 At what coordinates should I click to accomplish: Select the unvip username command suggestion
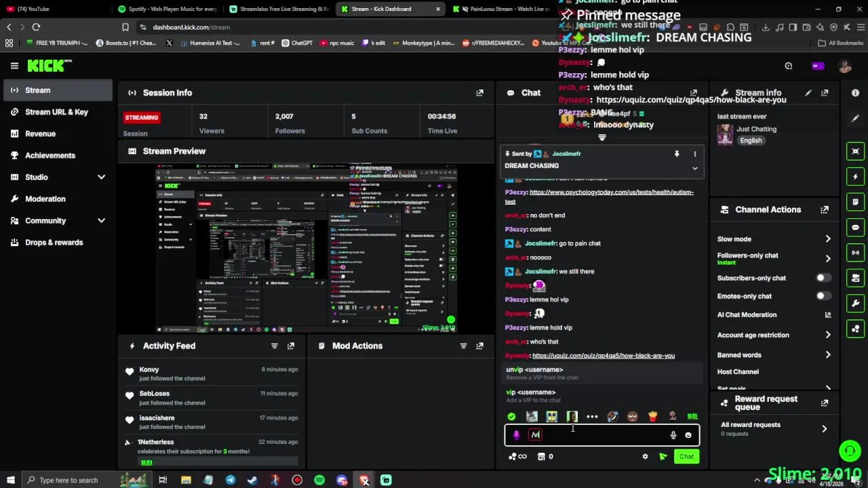pos(601,373)
